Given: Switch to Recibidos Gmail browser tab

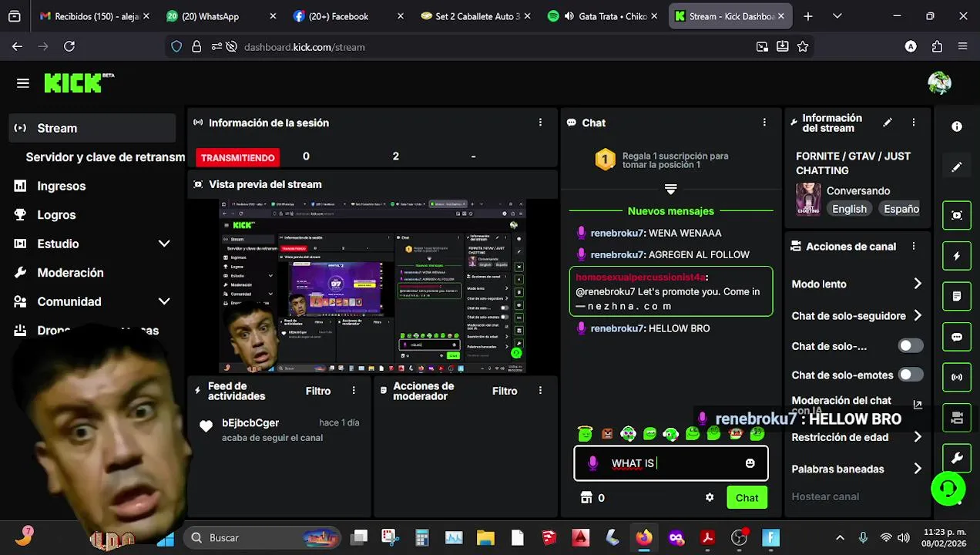Looking at the screenshot, I should click(x=95, y=16).
